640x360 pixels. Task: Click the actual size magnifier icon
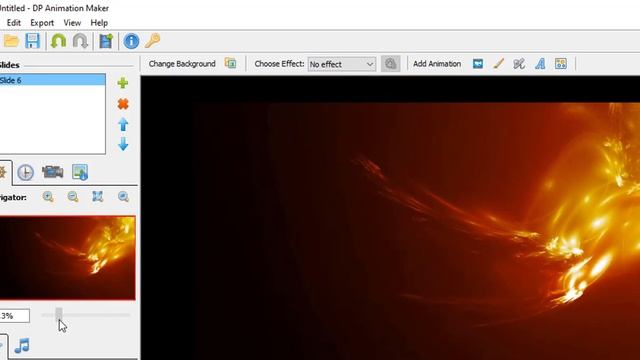pyautogui.click(x=123, y=197)
